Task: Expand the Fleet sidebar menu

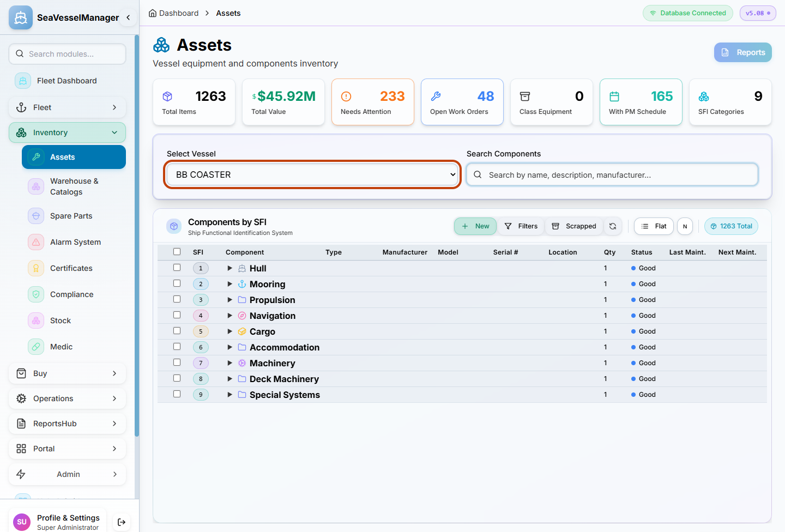Action: 67,107
